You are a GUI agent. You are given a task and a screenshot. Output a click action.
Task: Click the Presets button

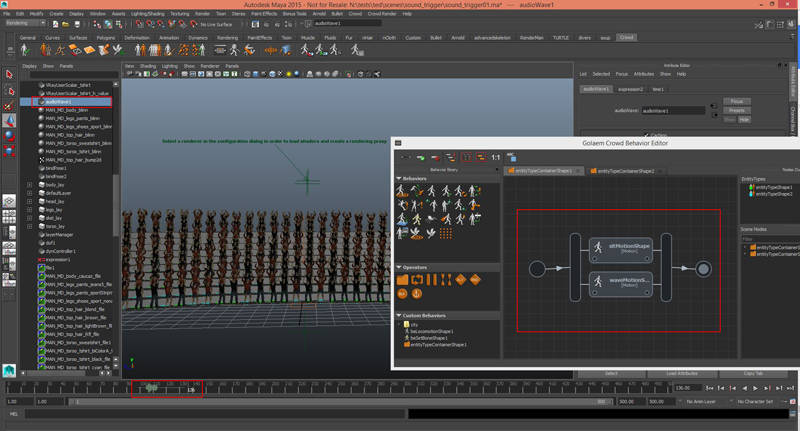[x=736, y=110]
